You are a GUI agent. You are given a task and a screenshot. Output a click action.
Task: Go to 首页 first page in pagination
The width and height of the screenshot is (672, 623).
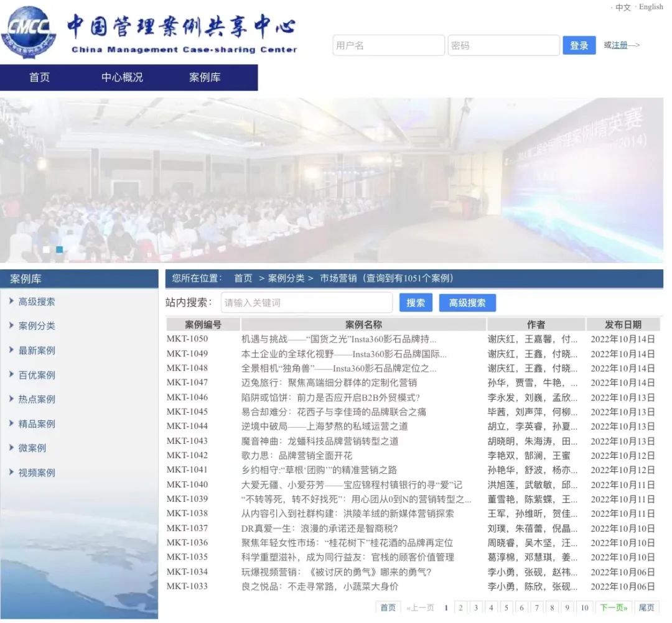click(388, 607)
